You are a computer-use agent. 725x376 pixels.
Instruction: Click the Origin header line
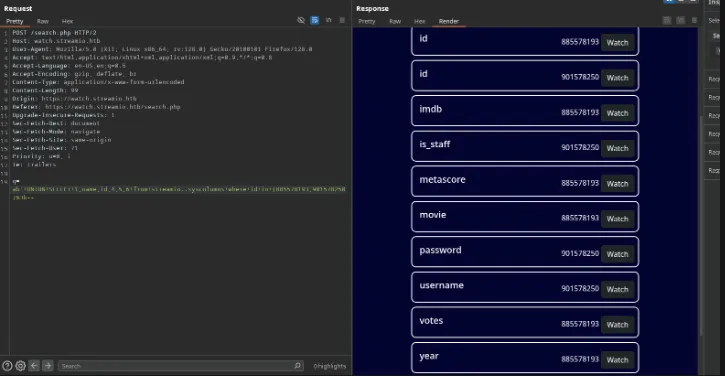(74, 99)
